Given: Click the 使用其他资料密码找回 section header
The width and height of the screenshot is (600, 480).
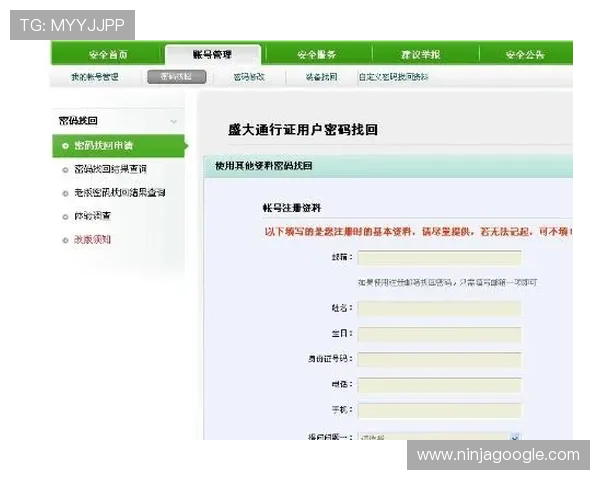Looking at the screenshot, I should tap(264, 166).
